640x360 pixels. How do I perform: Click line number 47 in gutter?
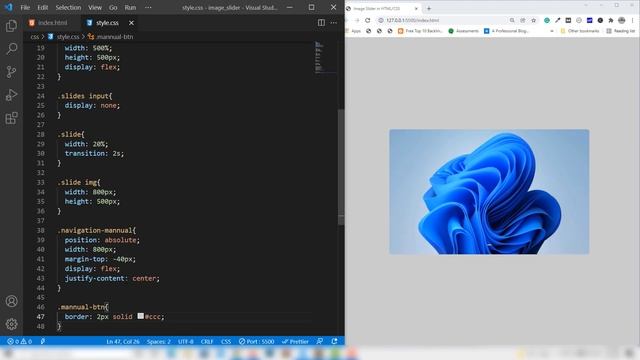(40, 316)
